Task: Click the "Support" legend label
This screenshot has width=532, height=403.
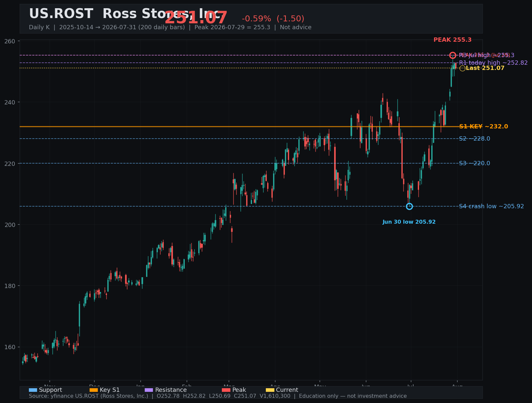Action: [x=51, y=390]
